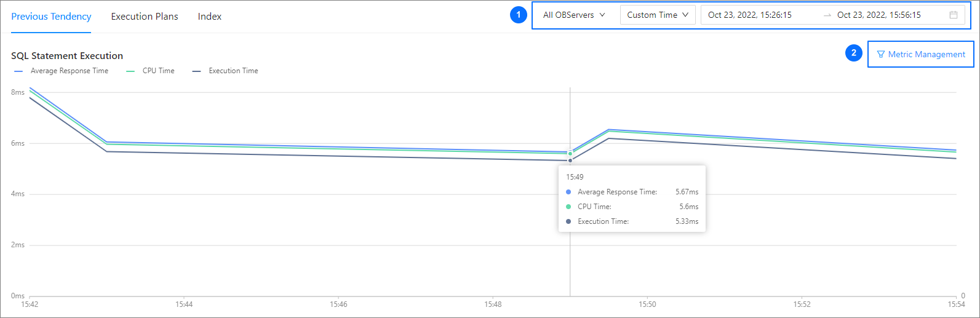Viewport: 980px width, 318px height.
Task: Click the arrow between start and end dates
Action: (x=827, y=15)
